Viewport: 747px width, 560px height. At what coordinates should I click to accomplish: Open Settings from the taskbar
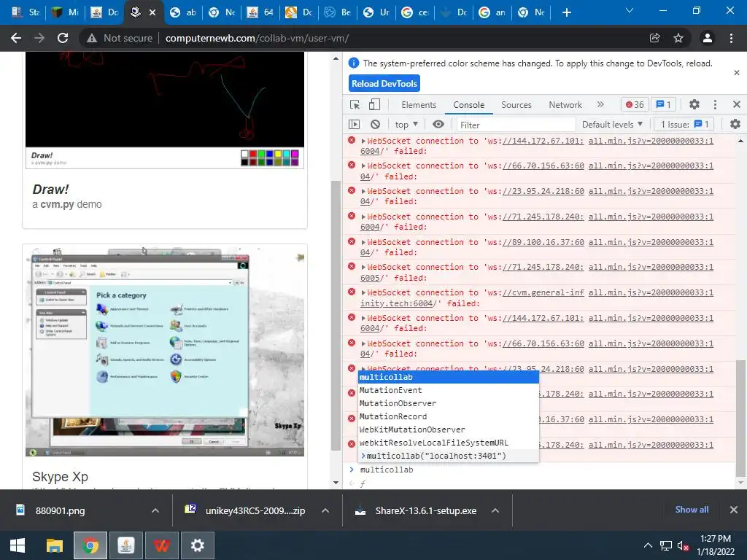[197, 545]
